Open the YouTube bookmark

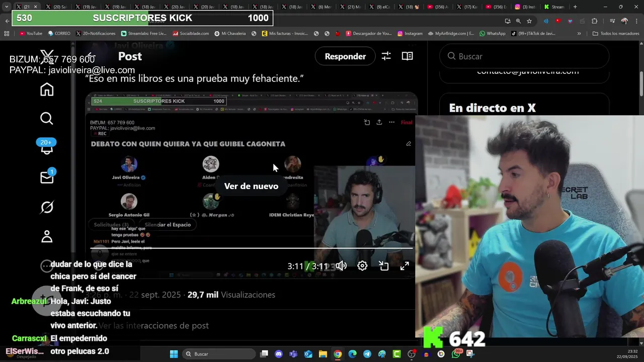click(x=31, y=34)
